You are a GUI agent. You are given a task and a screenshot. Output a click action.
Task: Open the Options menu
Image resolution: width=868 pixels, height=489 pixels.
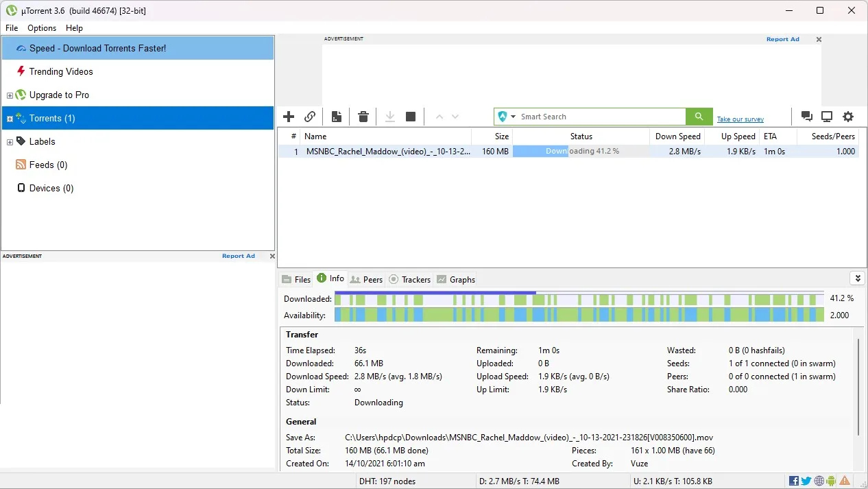click(42, 28)
